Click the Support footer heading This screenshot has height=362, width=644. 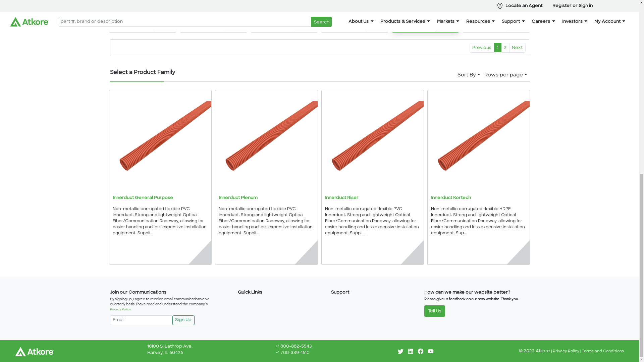point(340,293)
